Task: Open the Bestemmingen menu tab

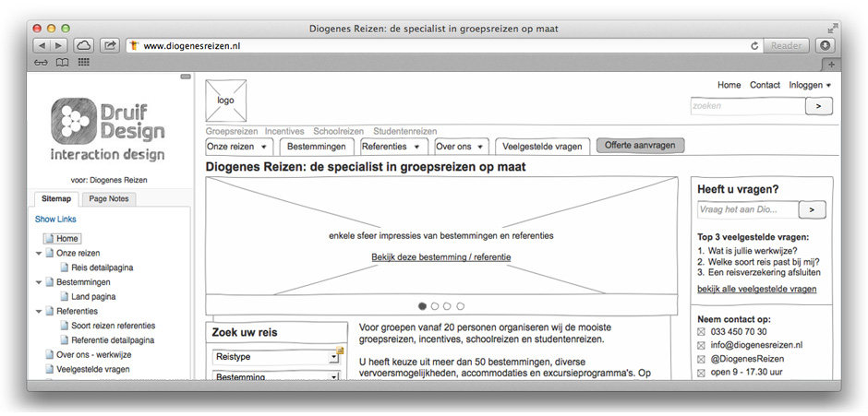Action: (317, 147)
